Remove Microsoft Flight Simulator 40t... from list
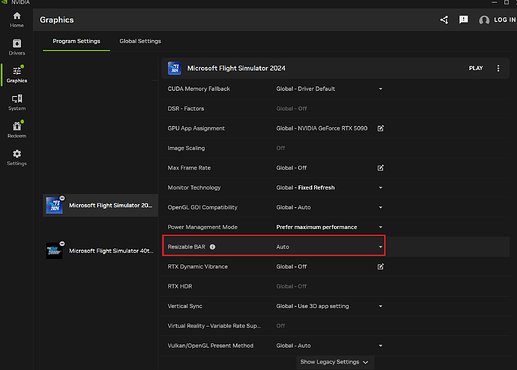The width and height of the screenshot is (517, 370). [x=62, y=244]
